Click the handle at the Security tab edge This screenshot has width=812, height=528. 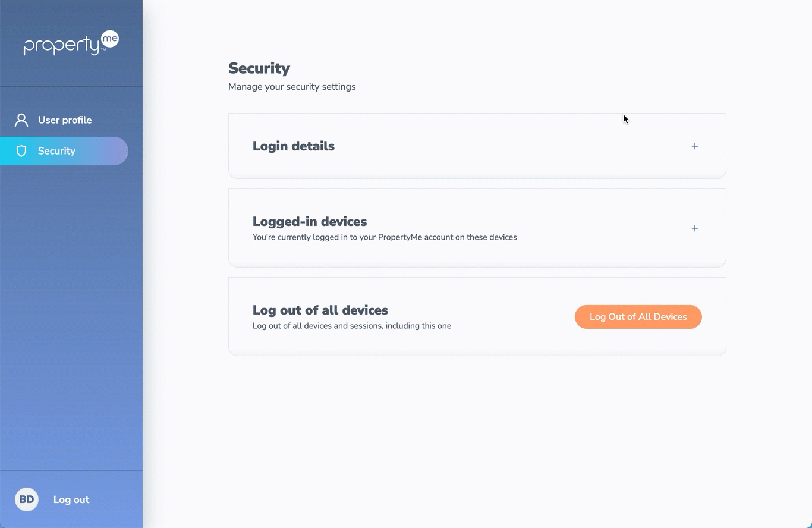coord(125,151)
